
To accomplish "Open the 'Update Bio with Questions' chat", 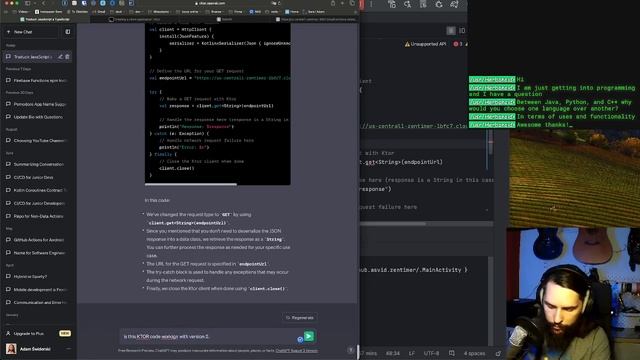I will tap(38, 117).
